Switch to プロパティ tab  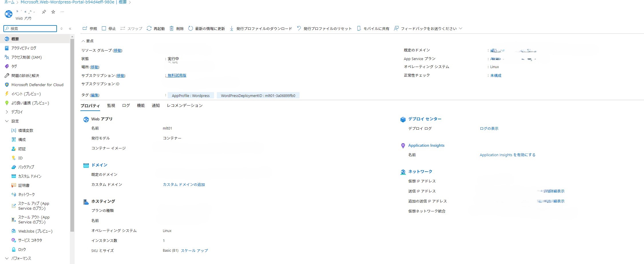coord(90,106)
